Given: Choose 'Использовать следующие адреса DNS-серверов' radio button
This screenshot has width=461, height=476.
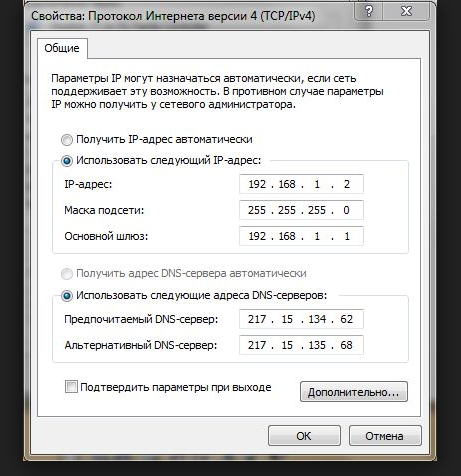Looking at the screenshot, I should 67,296.
